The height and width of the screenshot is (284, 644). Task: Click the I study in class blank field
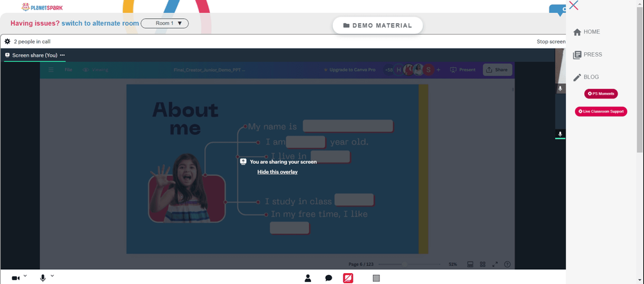click(354, 200)
